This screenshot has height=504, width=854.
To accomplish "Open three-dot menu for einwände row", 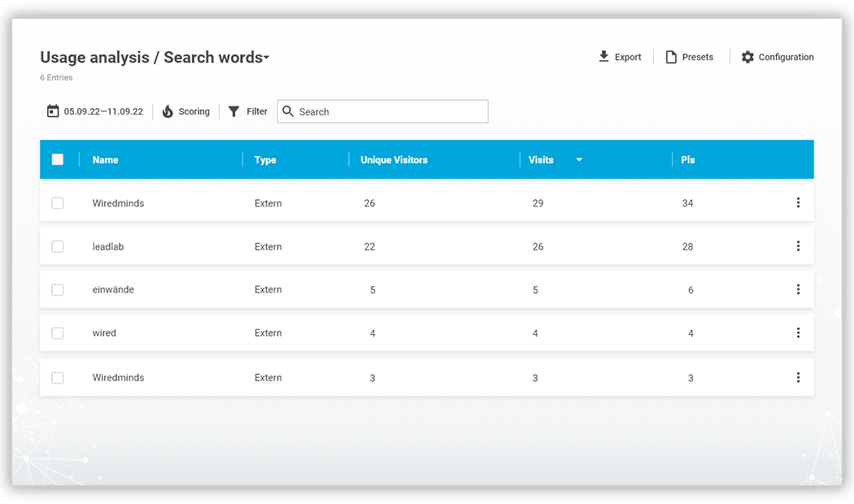I will click(x=798, y=289).
